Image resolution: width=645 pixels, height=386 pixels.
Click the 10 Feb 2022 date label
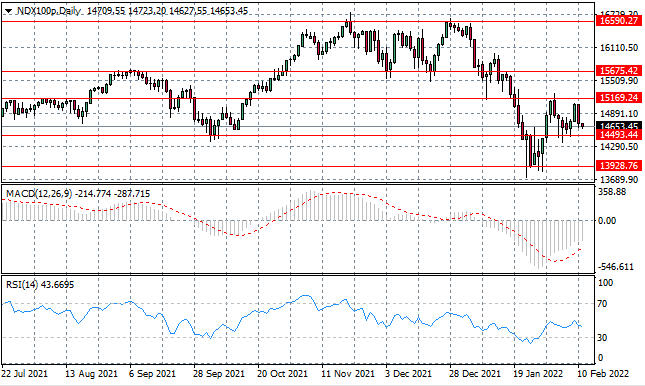point(603,374)
